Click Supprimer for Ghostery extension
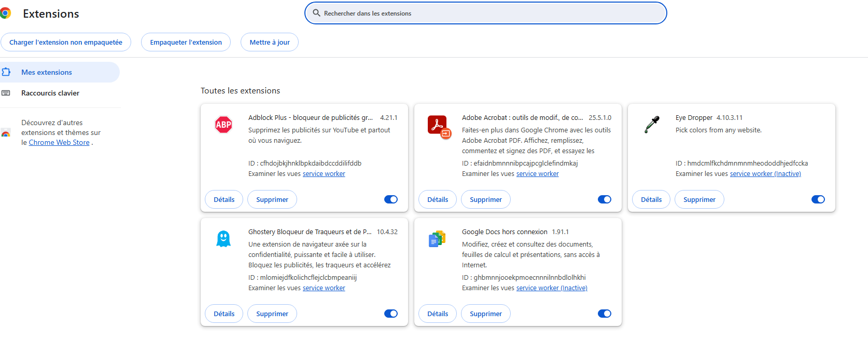This screenshot has width=868, height=353. click(272, 314)
